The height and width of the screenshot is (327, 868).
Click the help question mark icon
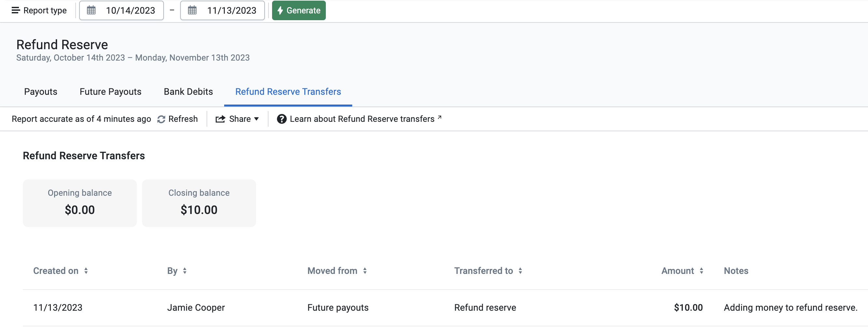[282, 119]
